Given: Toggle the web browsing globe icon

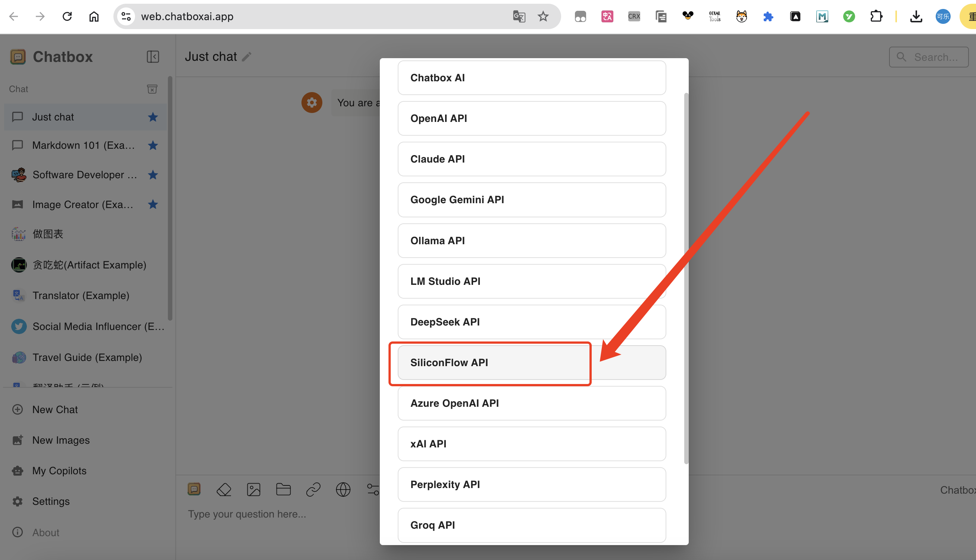Looking at the screenshot, I should (343, 490).
